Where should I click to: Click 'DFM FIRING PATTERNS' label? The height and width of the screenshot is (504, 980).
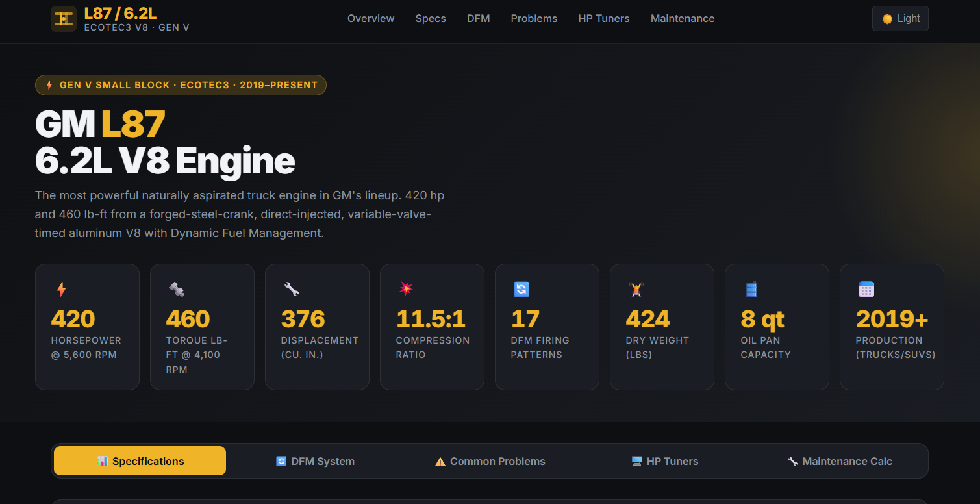pyautogui.click(x=540, y=347)
